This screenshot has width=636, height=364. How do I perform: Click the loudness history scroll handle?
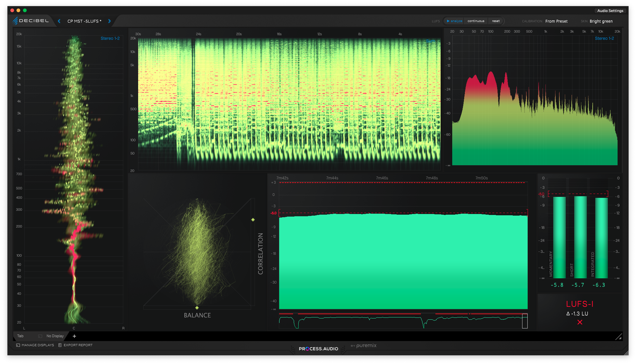525,321
